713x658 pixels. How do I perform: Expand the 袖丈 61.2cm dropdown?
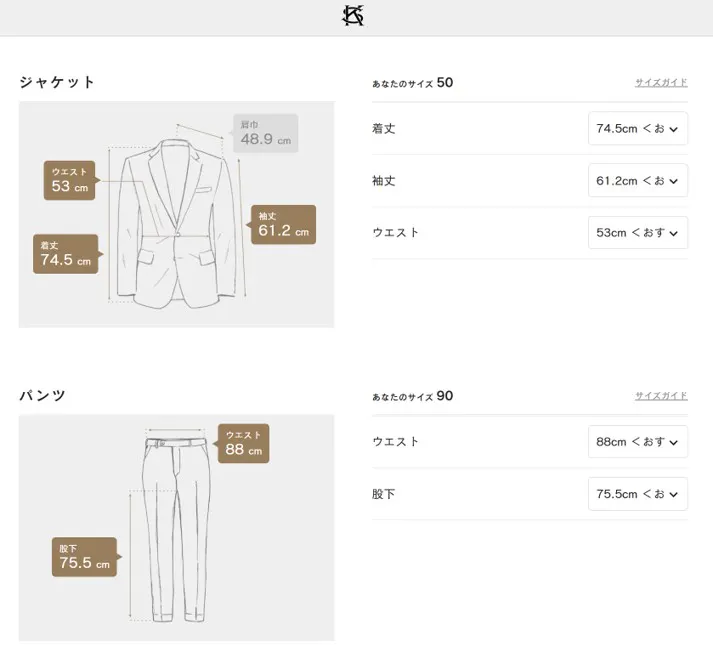click(637, 181)
